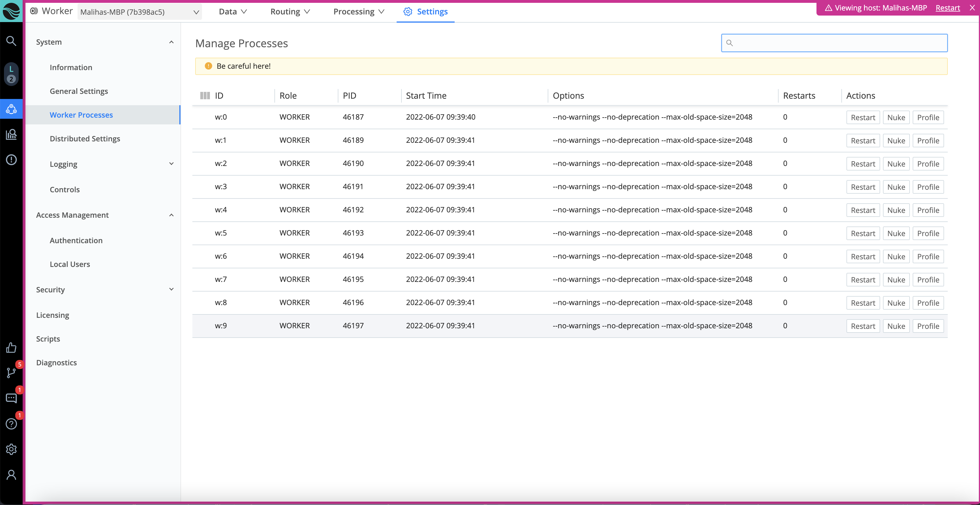This screenshot has width=980, height=505.
Task: Restart worker process w:0
Action: click(863, 117)
